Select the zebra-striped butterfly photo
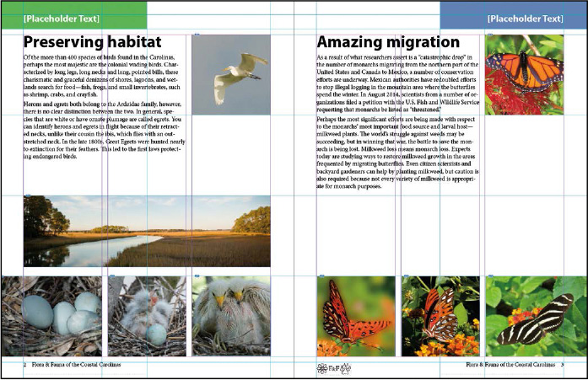The height and width of the screenshot is (380, 588). coord(537,316)
